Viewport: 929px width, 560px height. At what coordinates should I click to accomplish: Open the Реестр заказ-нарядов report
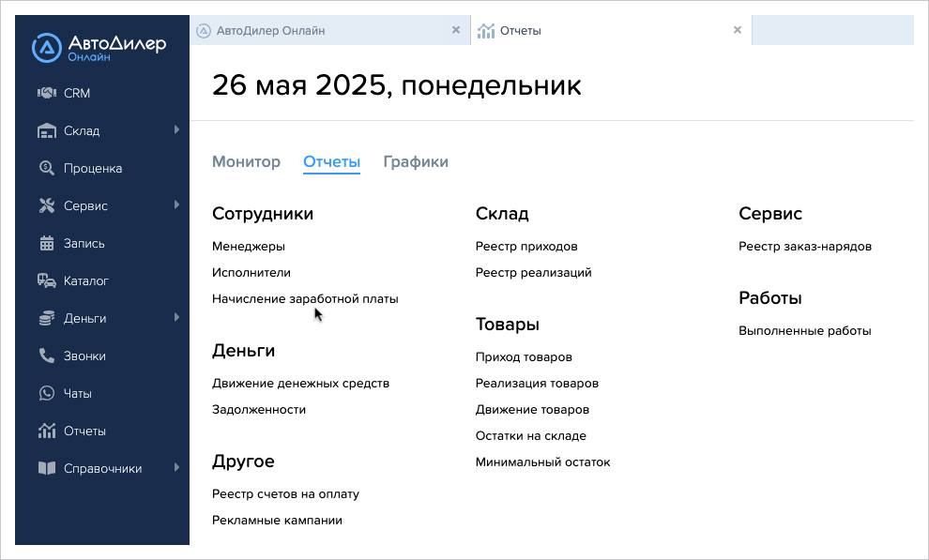pyautogui.click(x=805, y=247)
